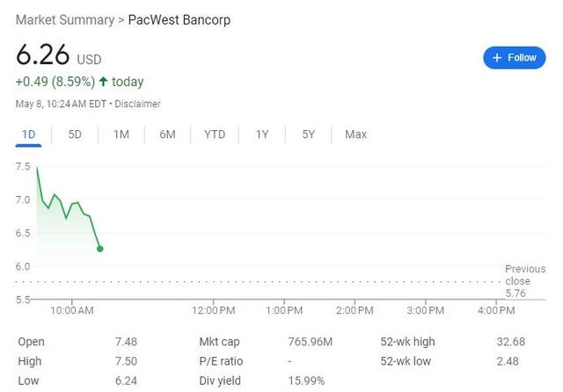
Task: Select the 1D time range tab
Action: click(28, 134)
